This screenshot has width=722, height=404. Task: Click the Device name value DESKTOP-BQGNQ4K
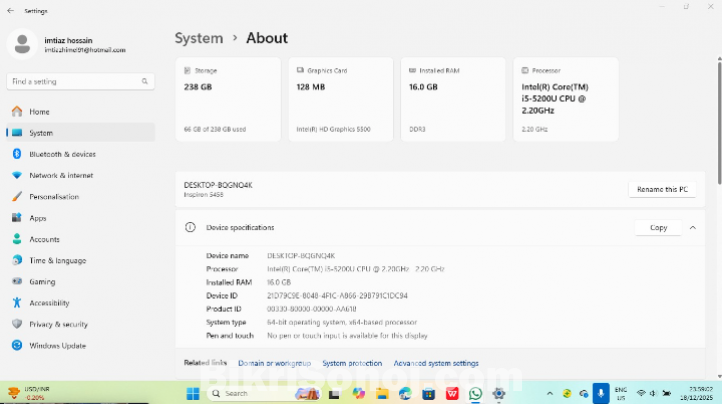[301, 256]
